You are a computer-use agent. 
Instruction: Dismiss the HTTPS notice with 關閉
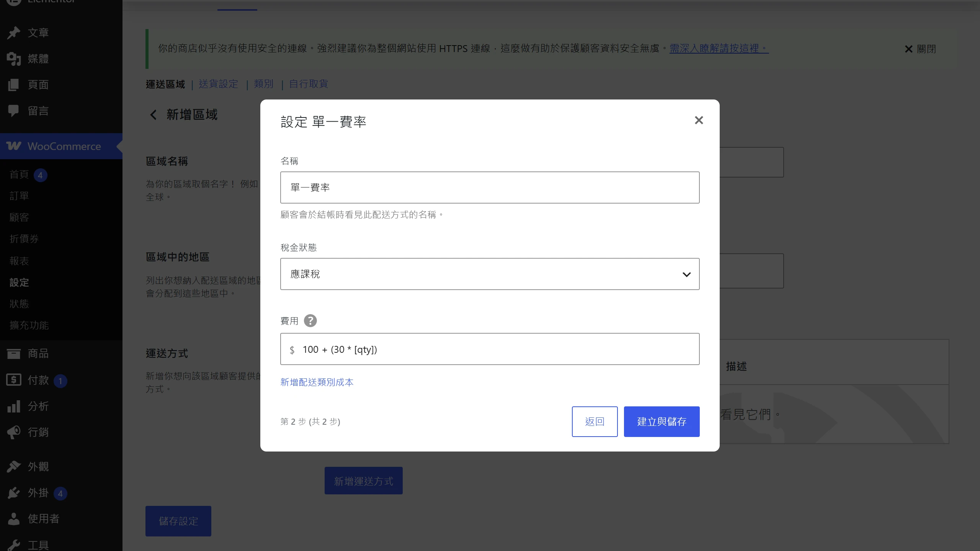coord(920,49)
